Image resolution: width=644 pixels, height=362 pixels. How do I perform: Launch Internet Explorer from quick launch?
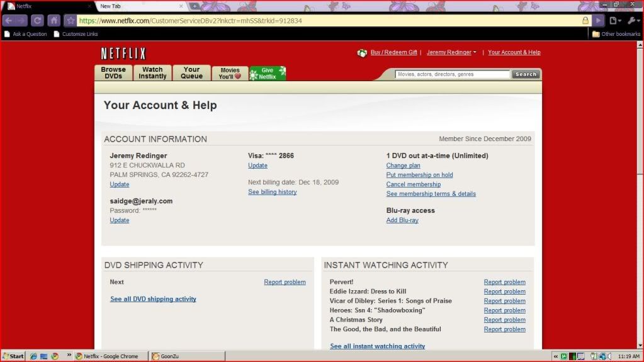(33, 356)
